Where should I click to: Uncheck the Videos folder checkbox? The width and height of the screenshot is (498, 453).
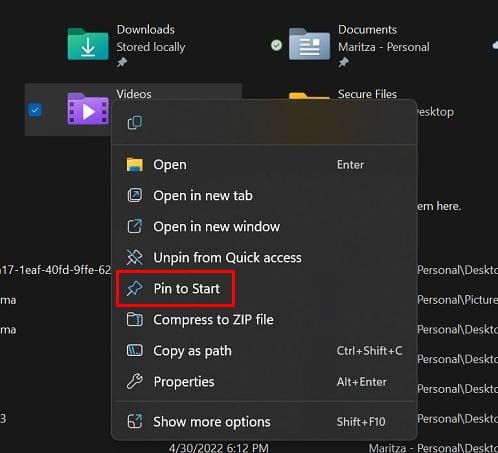pyautogui.click(x=35, y=110)
